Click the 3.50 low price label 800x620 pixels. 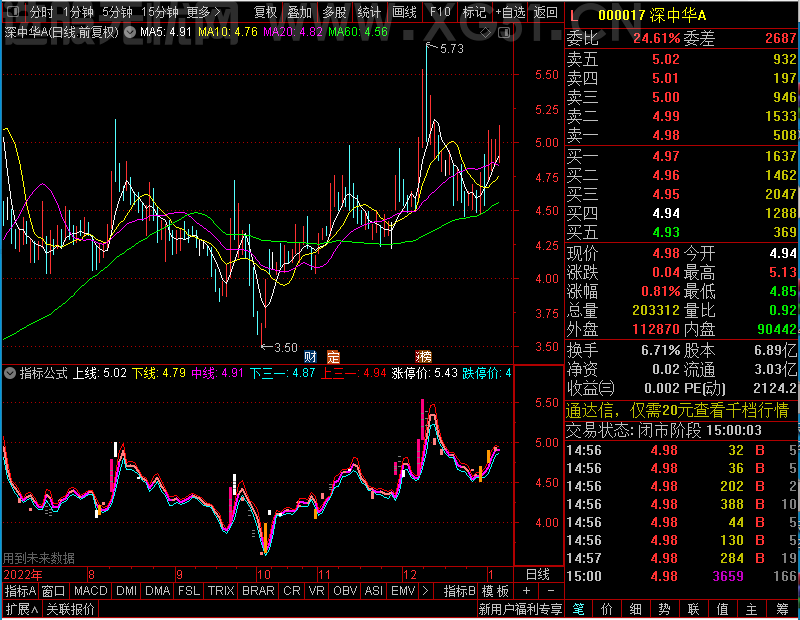[286, 348]
